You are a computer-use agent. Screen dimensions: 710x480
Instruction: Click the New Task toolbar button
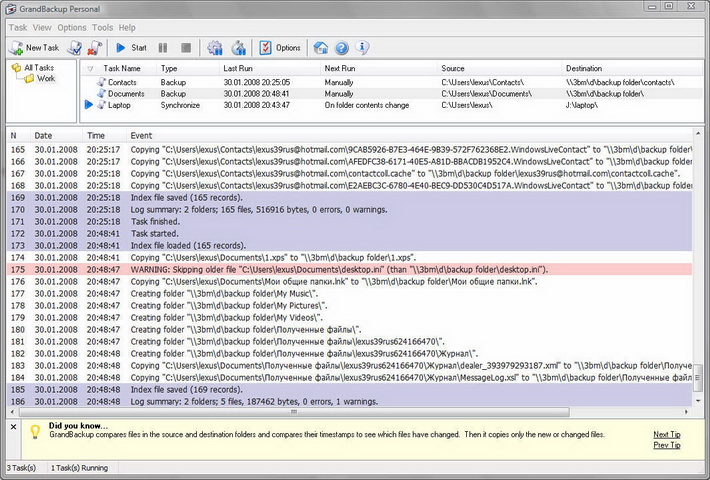click(x=35, y=48)
